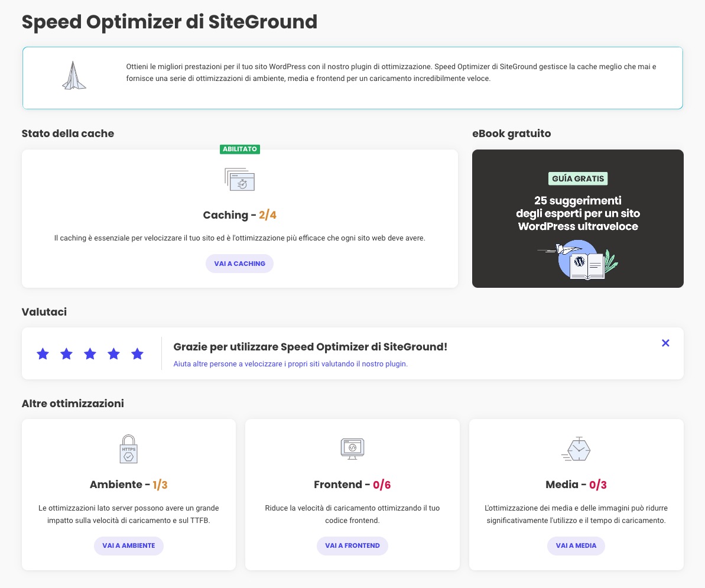Follow the plugin rating help link
The width and height of the screenshot is (705, 588).
click(x=291, y=363)
